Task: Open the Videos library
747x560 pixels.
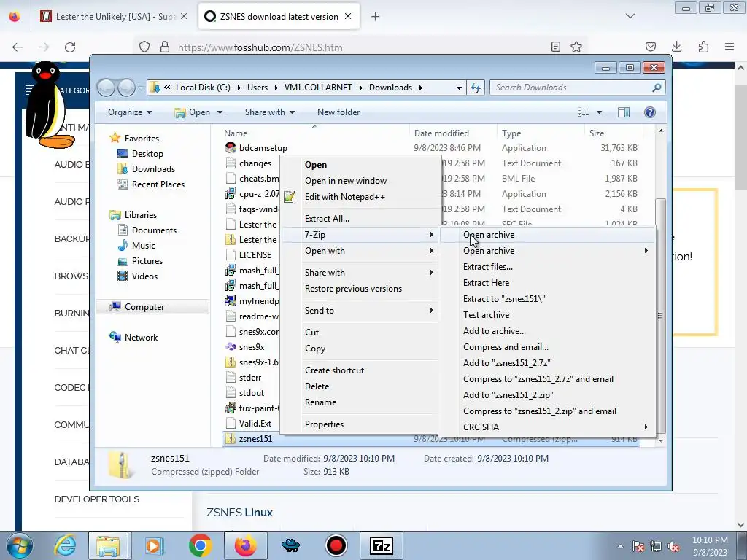Action: (144, 276)
